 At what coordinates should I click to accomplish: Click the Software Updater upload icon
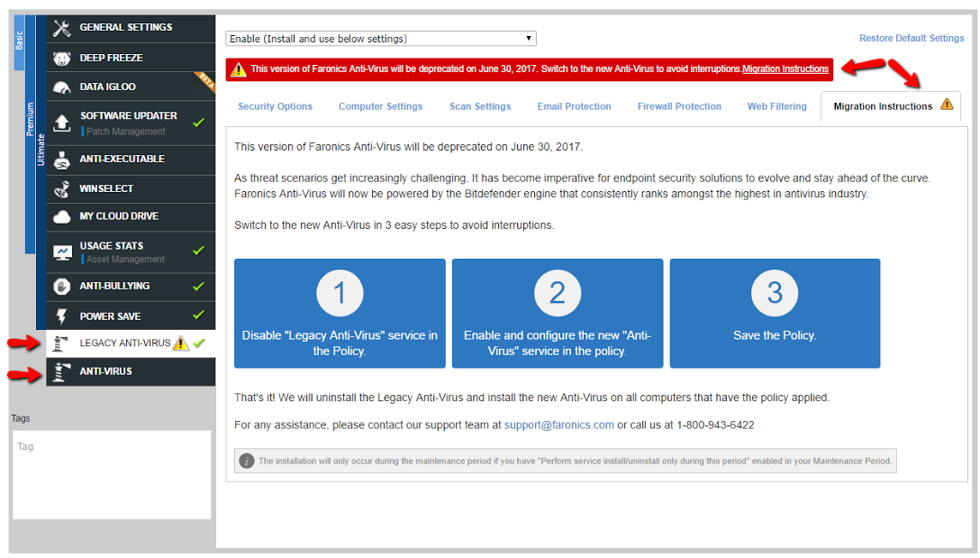click(x=62, y=123)
